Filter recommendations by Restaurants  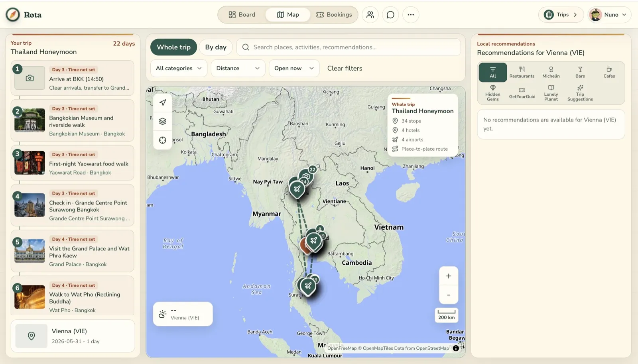pyautogui.click(x=522, y=72)
